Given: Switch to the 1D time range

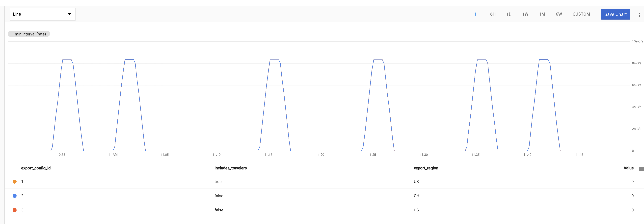Looking at the screenshot, I should (509, 14).
